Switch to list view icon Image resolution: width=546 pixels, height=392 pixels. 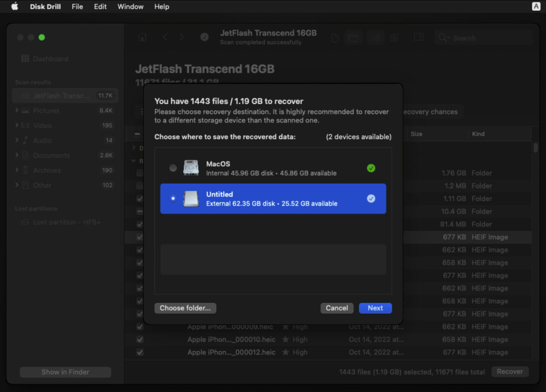(x=375, y=38)
